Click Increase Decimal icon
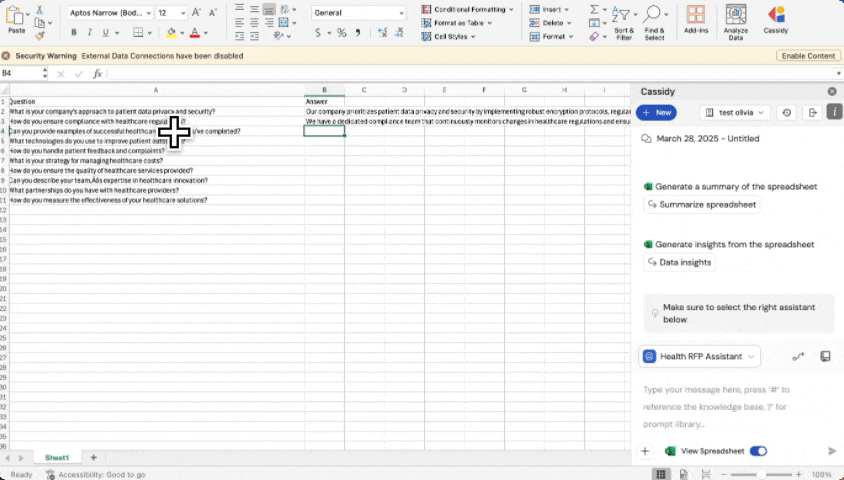 [x=383, y=33]
